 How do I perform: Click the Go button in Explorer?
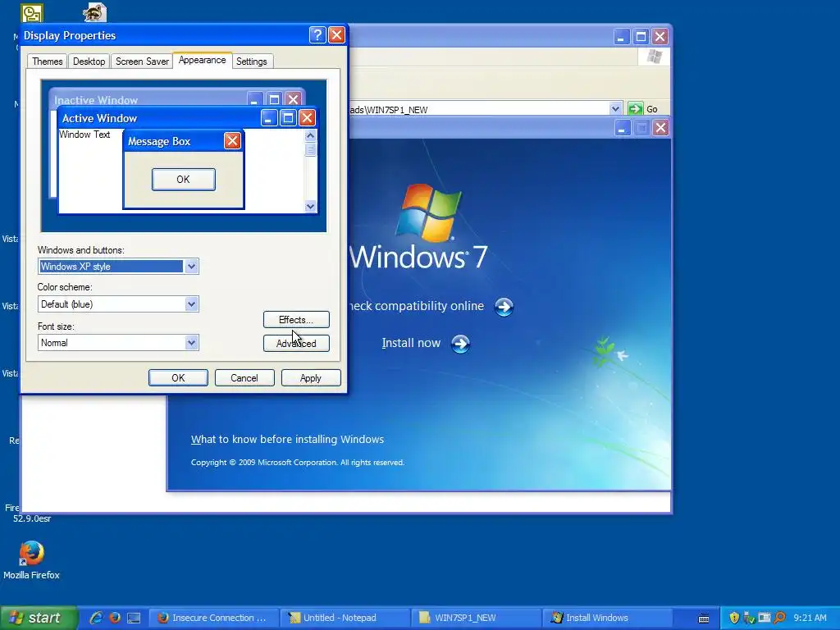tap(643, 109)
